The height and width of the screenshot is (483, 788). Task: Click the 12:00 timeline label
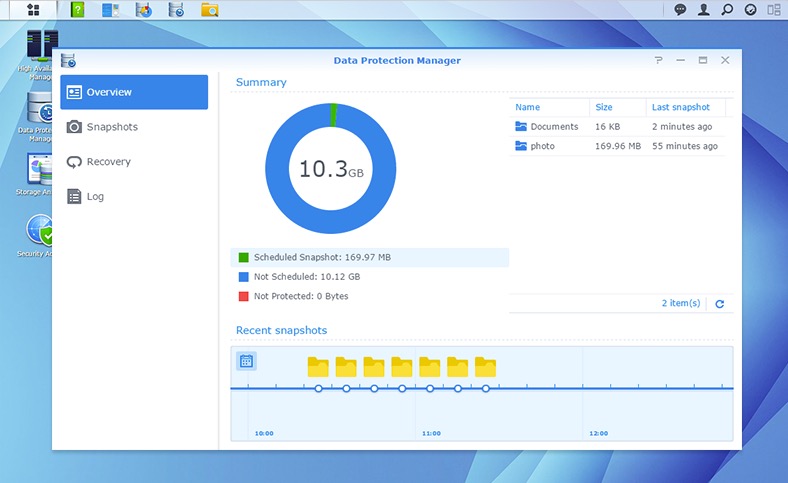click(x=599, y=433)
